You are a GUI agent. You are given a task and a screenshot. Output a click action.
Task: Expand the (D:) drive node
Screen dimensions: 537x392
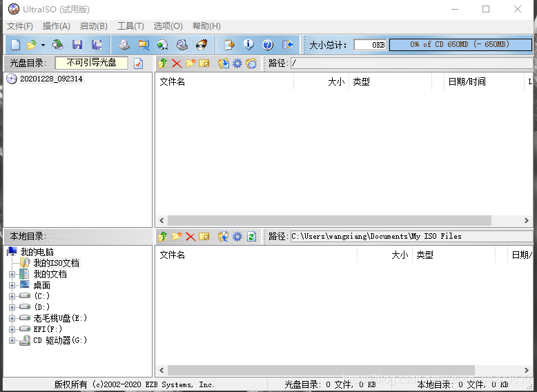(12, 307)
